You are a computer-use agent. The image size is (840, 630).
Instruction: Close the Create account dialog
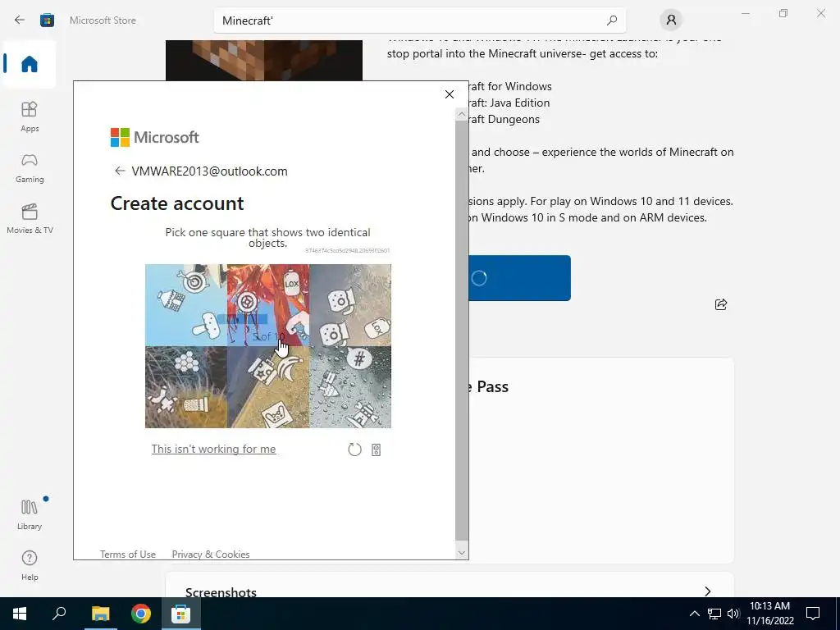[450, 94]
